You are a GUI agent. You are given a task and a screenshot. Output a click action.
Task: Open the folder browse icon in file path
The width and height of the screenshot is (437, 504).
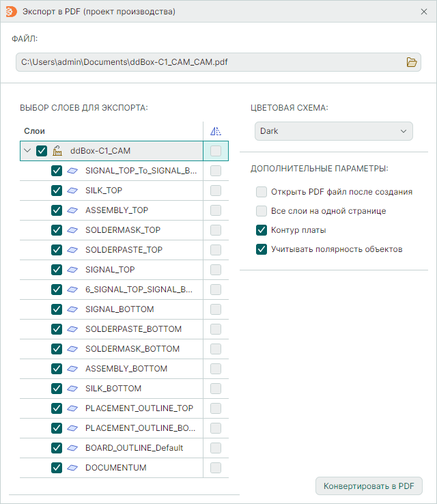pyautogui.click(x=412, y=62)
